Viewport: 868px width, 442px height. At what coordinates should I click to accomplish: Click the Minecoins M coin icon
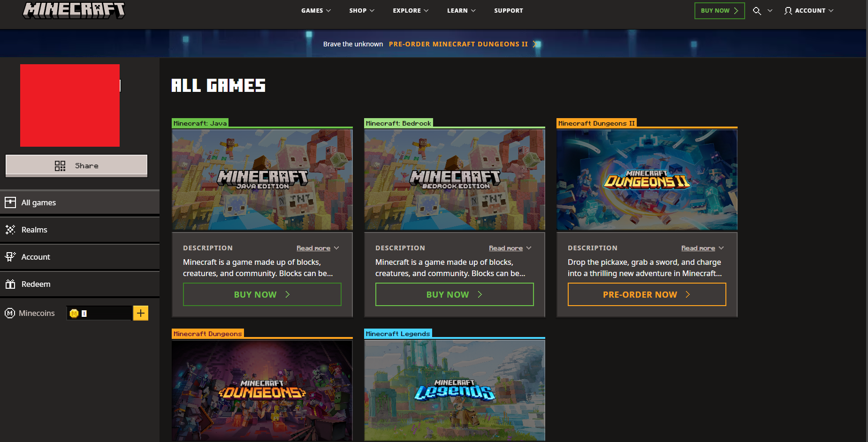click(x=10, y=313)
